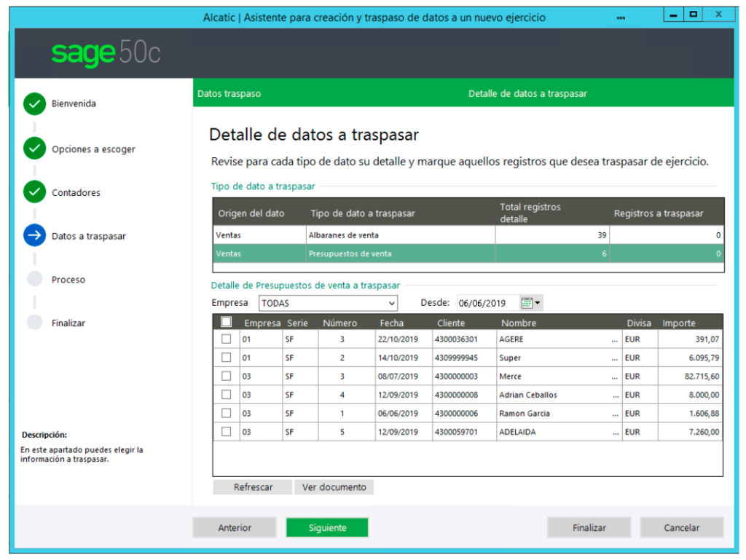Click the Ver documento button
The width and height of the screenshot is (746, 560).
(x=334, y=487)
